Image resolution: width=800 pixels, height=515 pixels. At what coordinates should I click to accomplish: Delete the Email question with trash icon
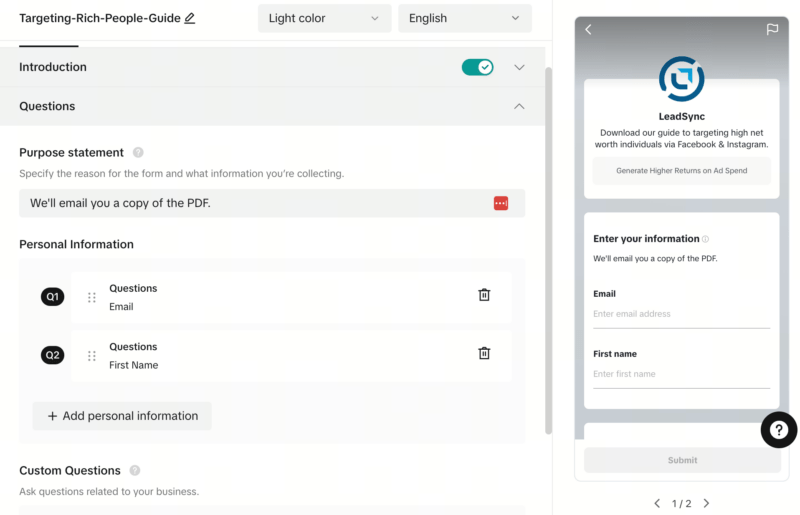pos(484,295)
